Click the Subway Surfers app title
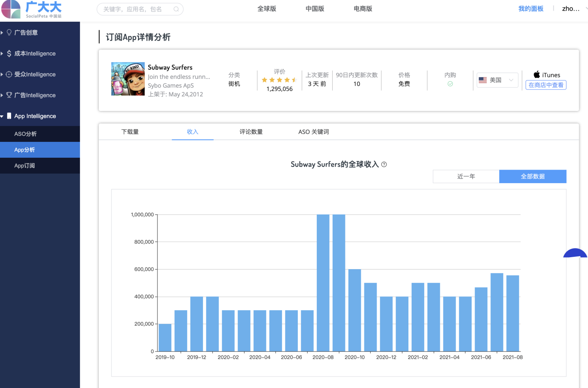 click(x=170, y=67)
